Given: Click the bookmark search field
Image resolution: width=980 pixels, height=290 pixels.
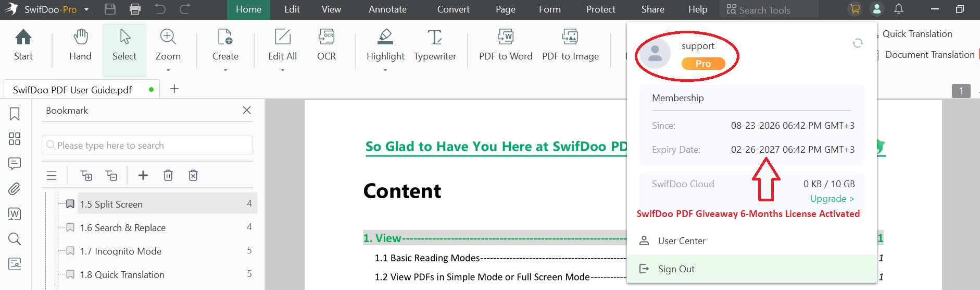Looking at the screenshot, I should pyautogui.click(x=147, y=145).
